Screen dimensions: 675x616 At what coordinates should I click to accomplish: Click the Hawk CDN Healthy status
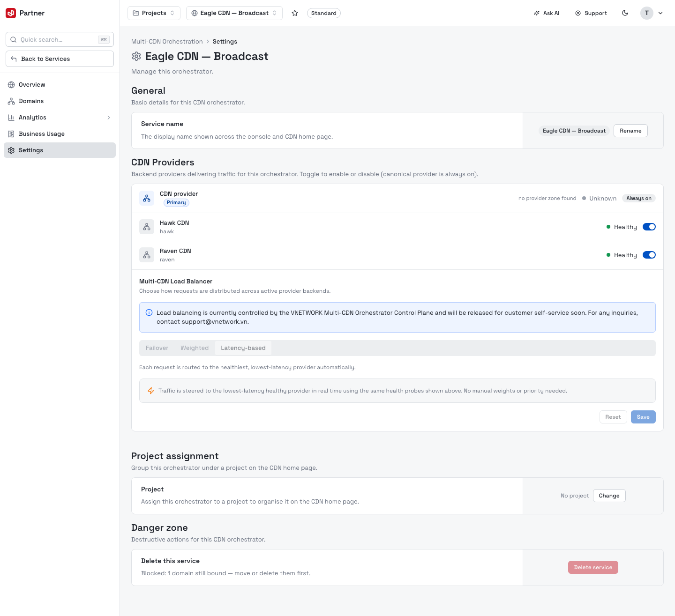(x=622, y=227)
